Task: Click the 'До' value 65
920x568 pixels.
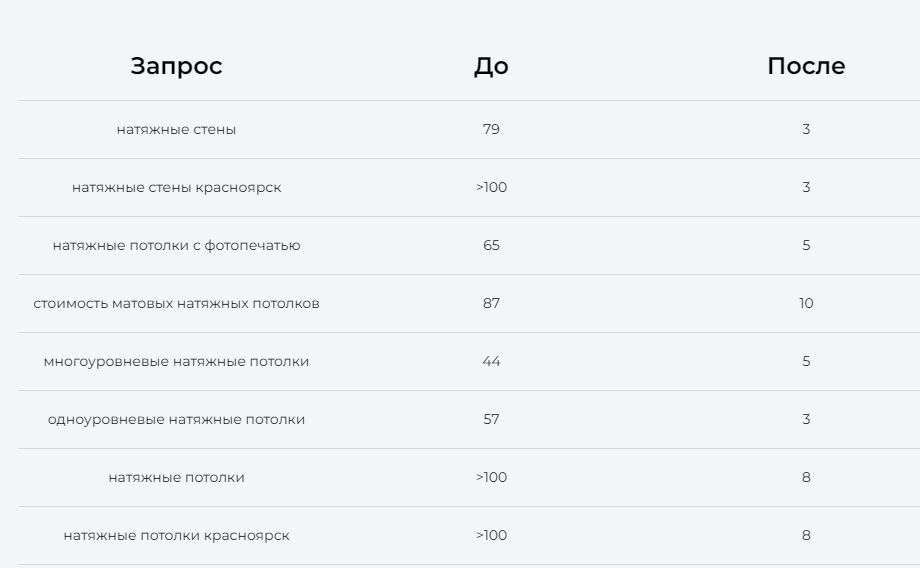Action: click(x=491, y=245)
